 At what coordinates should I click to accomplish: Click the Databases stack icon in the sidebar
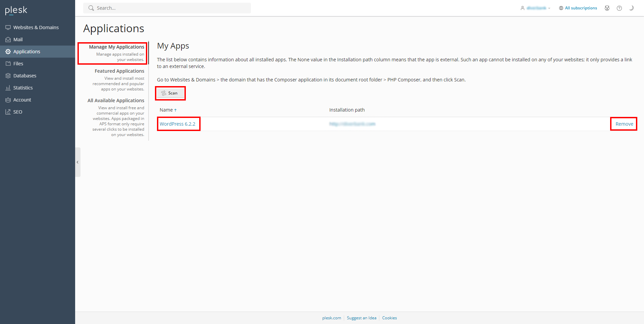(x=8, y=76)
